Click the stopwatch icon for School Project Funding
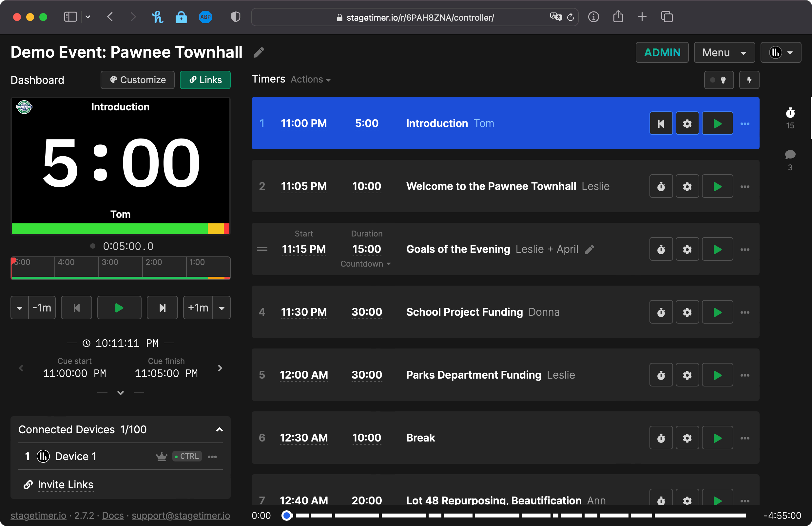This screenshot has width=812, height=526. 661,312
